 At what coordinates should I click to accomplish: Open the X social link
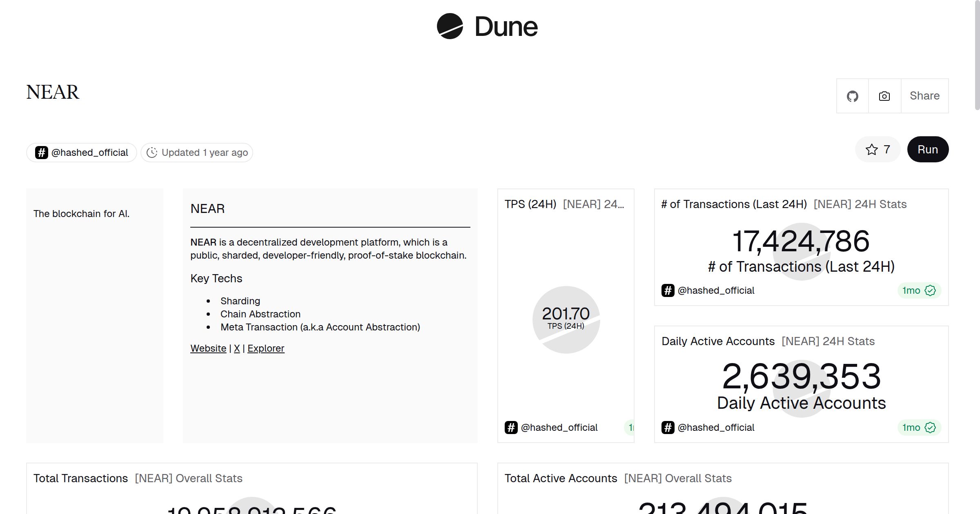[x=237, y=348]
